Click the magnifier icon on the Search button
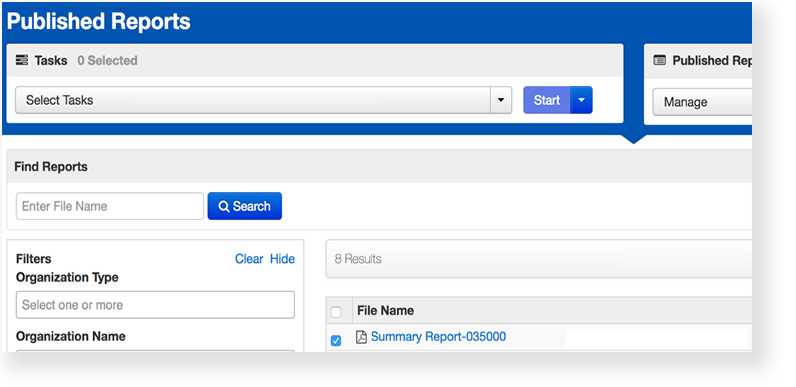 224,206
